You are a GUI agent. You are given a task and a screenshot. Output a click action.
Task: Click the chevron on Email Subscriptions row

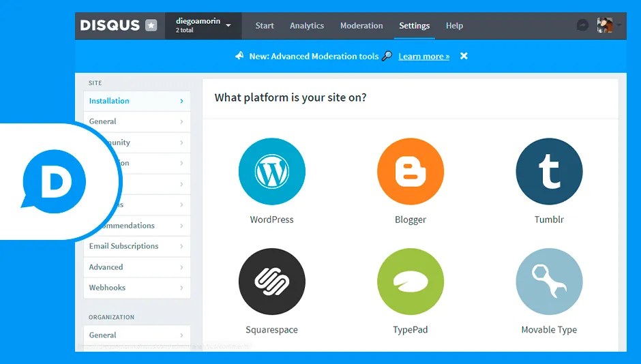[181, 246]
